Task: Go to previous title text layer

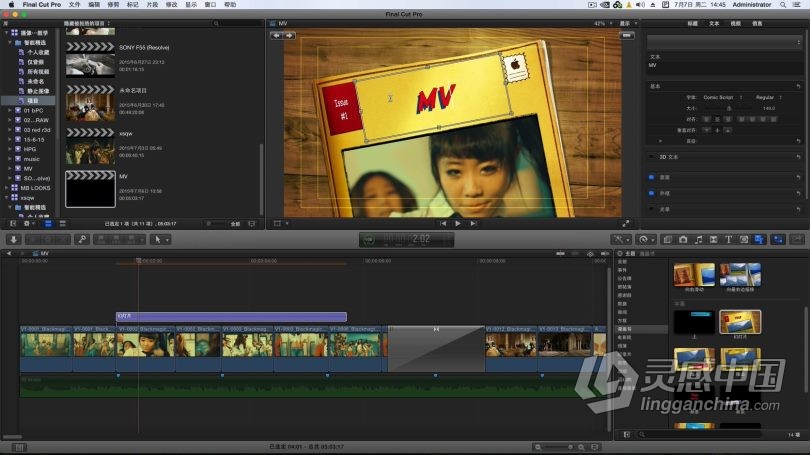Action: click(276, 35)
